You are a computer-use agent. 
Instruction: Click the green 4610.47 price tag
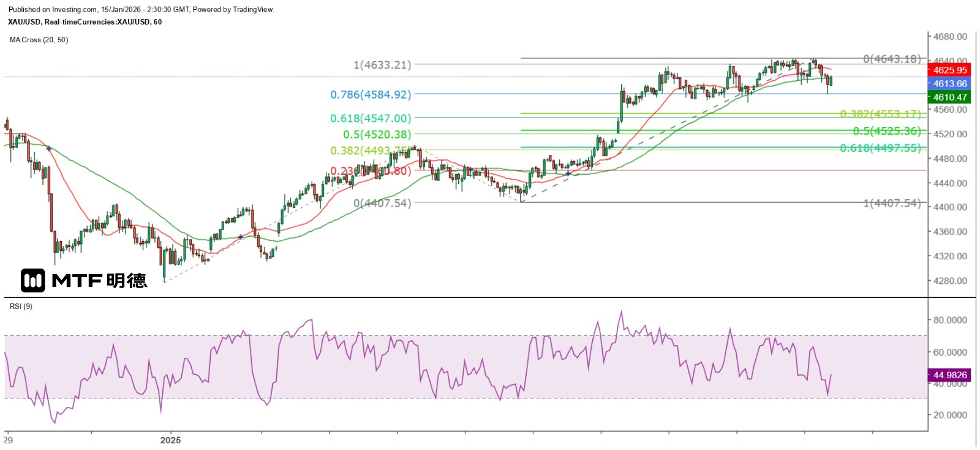[949, 97]
